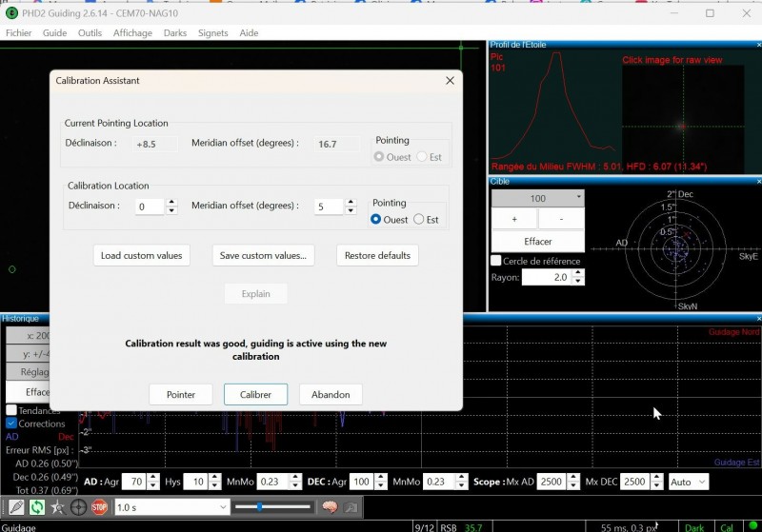Screen dimensions: 762x532
Task: Click the Calibrer button
Action: coord(255,395)
